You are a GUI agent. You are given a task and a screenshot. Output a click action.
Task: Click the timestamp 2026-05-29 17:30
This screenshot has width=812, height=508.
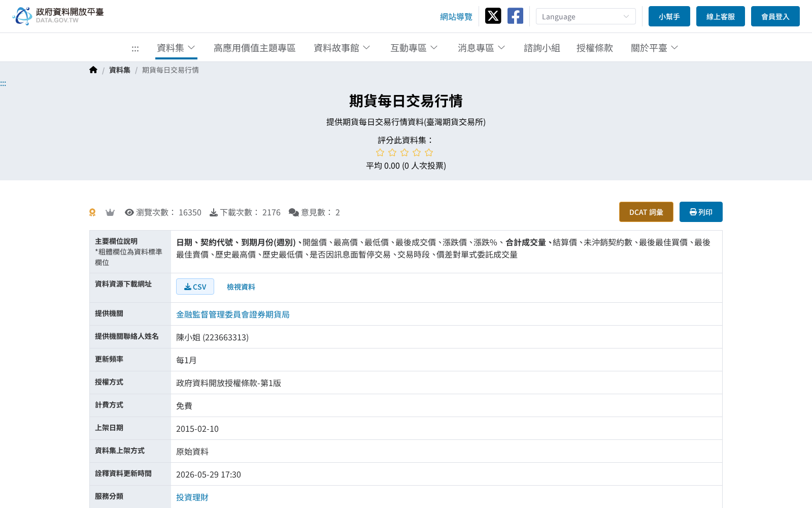pos(209,474)
